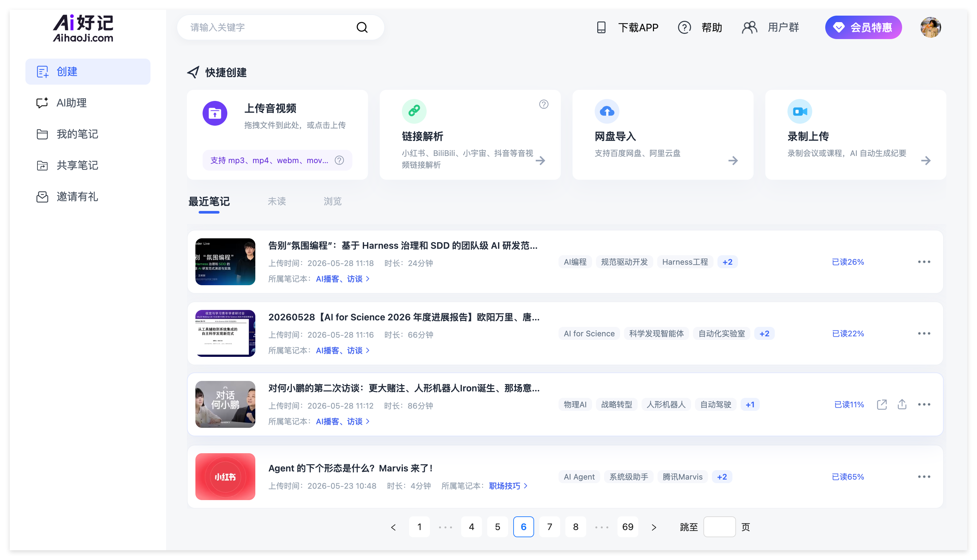Go to last page 69

(x=628, y=527)
